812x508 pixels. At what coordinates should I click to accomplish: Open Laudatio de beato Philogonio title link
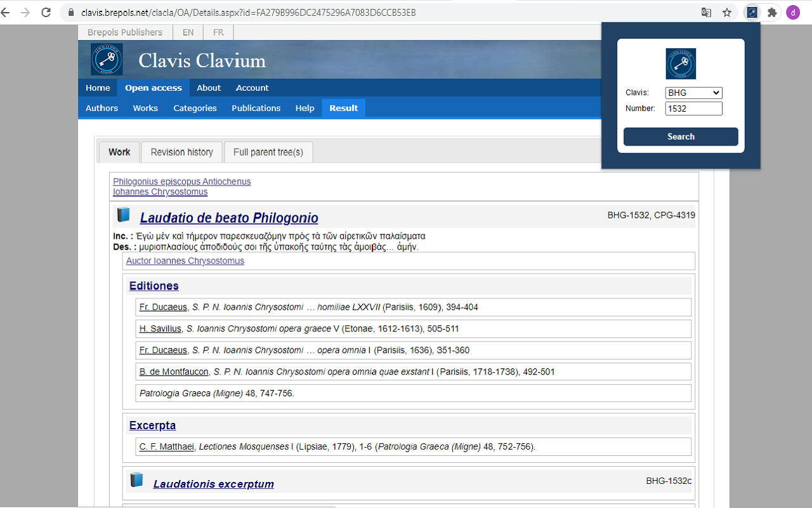point(229,218)
